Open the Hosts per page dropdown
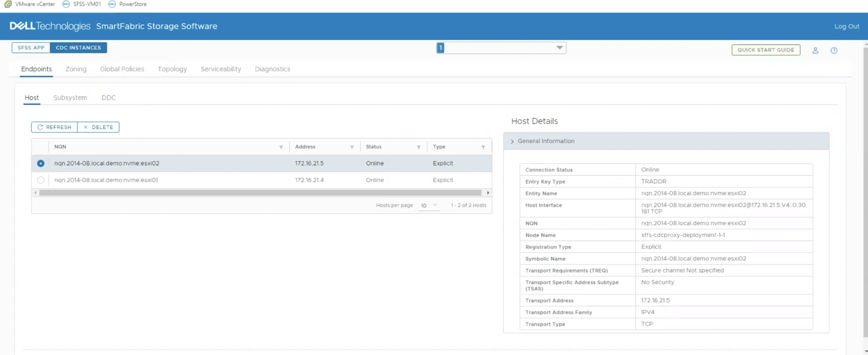Viewport: 868px width, 355px height. (x=429, y=206)
